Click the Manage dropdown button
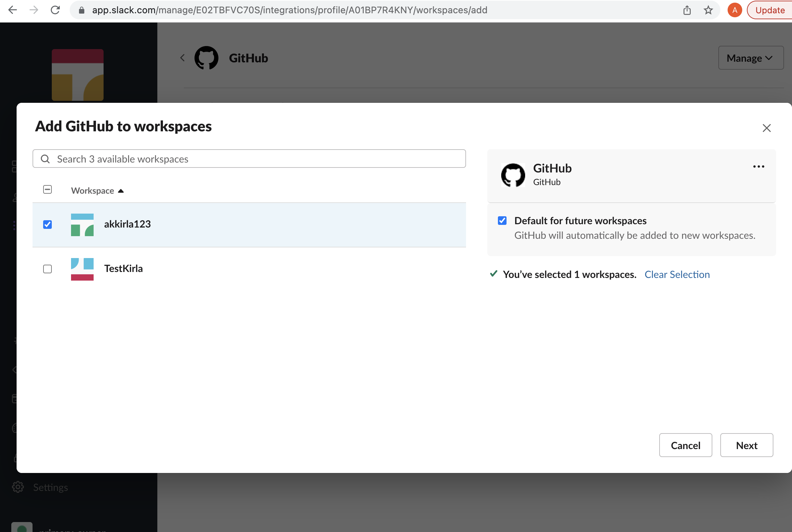 point(750,57)
